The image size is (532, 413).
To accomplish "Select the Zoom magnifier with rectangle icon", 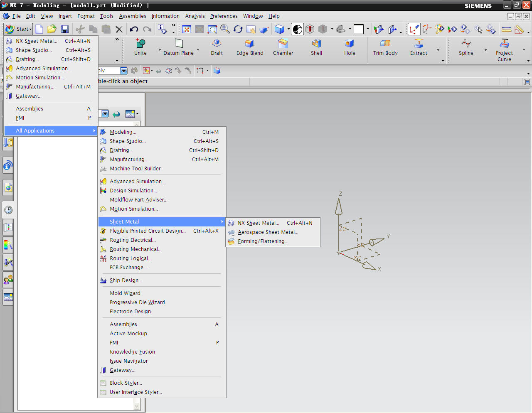I will tap(212, 29).
